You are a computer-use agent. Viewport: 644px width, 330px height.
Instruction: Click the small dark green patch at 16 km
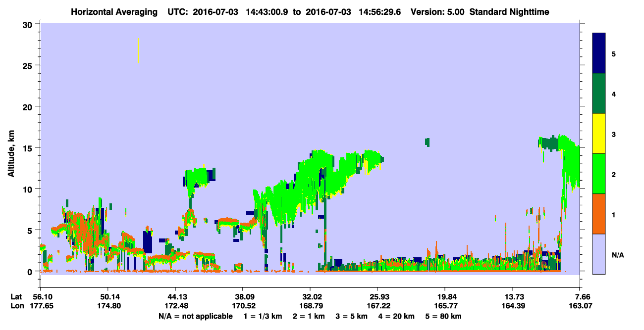click(x=427, y=142)
